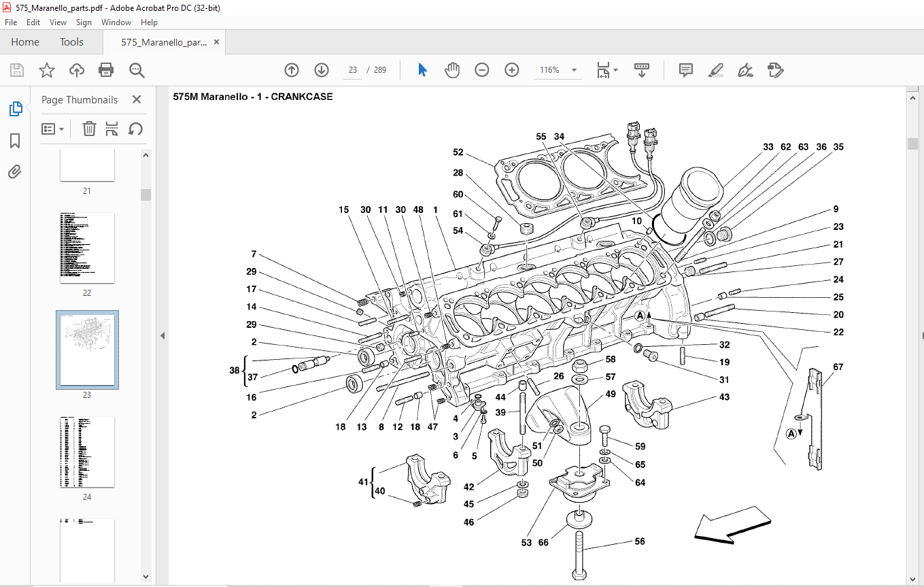Click the upload to cloud icon
The height and width of the screenshot is (587, 924).
77,70
